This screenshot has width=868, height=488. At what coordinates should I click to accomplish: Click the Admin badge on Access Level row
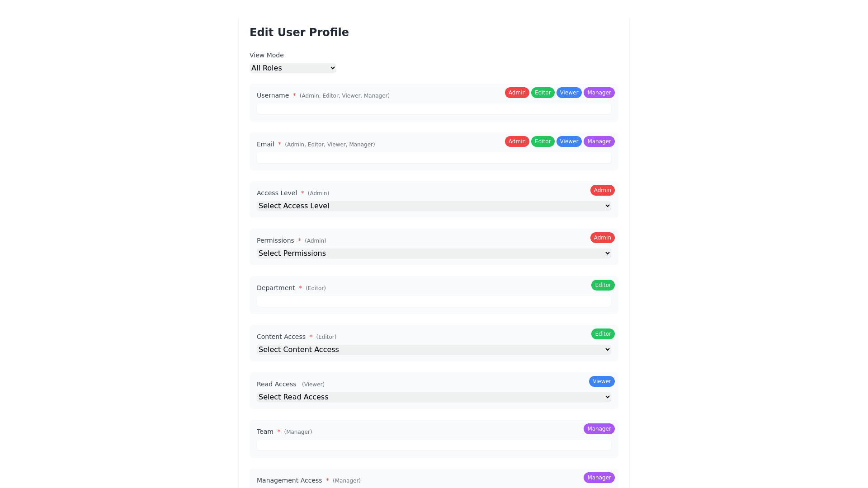602,190
